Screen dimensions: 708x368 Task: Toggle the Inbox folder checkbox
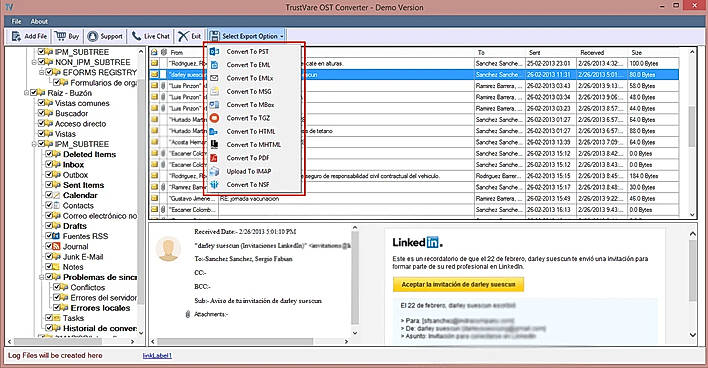49,165
